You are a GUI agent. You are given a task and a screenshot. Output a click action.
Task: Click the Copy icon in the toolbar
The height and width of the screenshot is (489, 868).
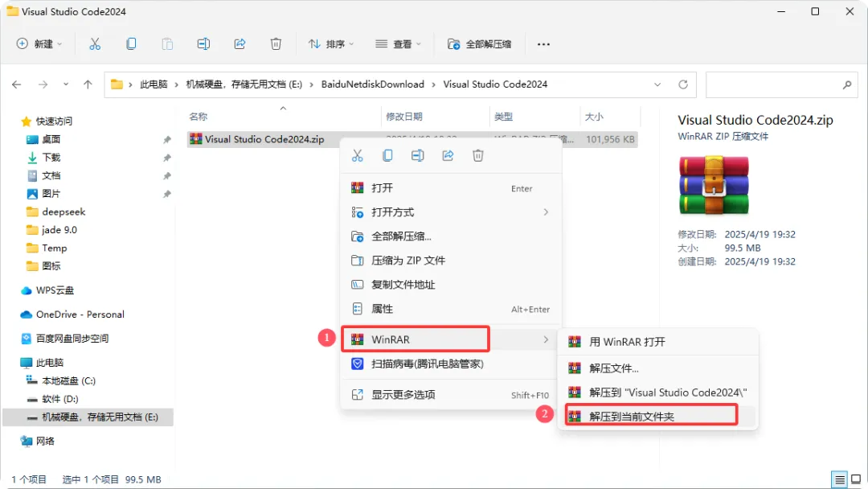coord(131,43)
